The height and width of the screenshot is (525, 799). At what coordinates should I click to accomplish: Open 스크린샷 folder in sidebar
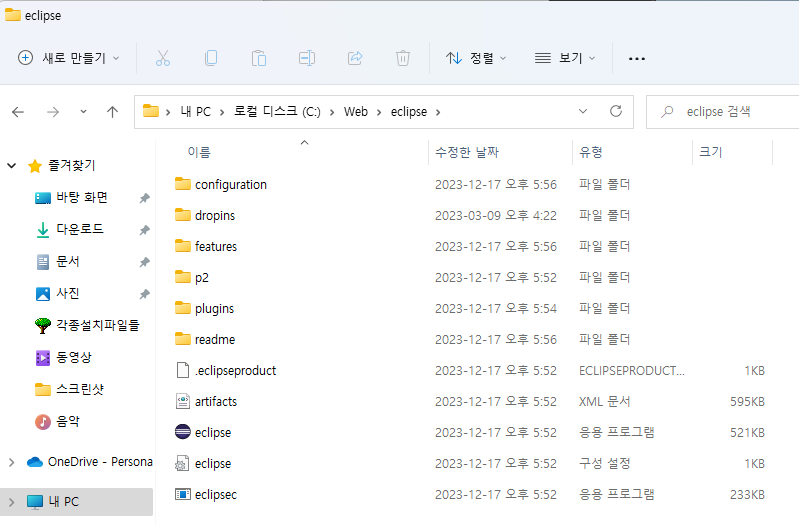(79, 389)
